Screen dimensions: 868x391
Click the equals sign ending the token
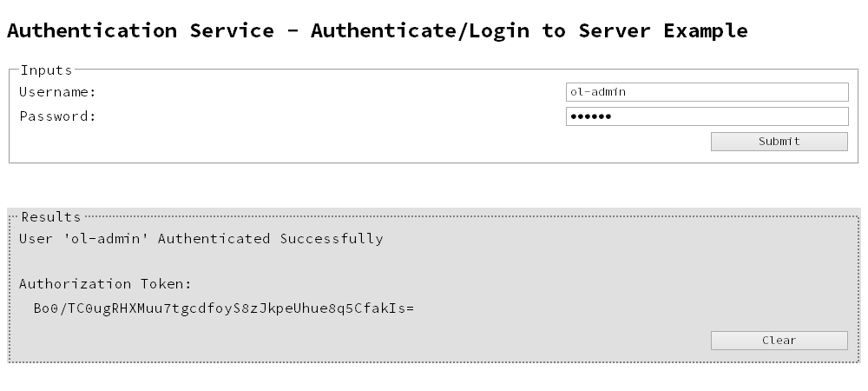click(410, 308)
